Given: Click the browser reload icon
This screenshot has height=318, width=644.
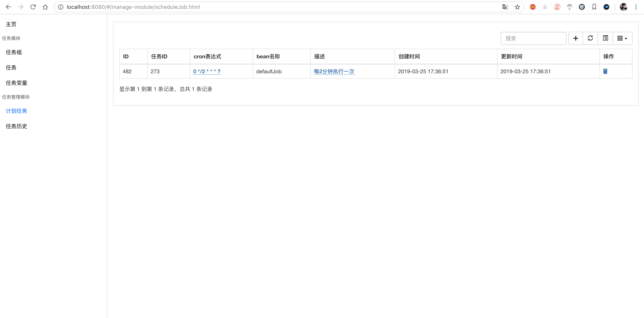Looking at the screenshot, I should tap(33, 7).
